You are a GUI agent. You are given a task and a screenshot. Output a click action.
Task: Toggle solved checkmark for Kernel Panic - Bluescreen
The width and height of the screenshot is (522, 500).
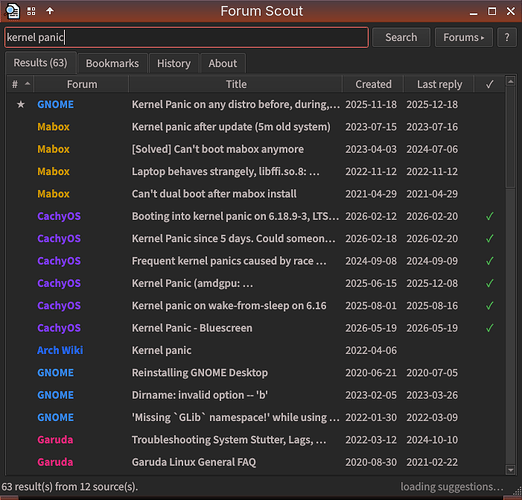tap(489, 328)
